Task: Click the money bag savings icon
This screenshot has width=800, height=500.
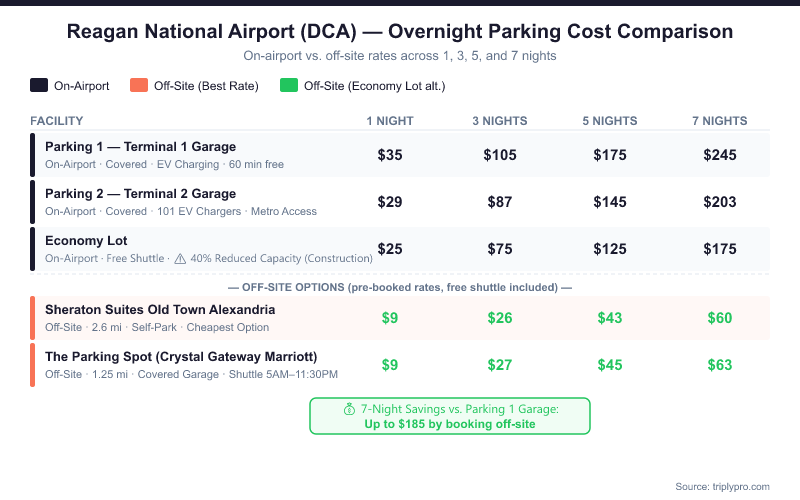Action: [x=349, y=409]
